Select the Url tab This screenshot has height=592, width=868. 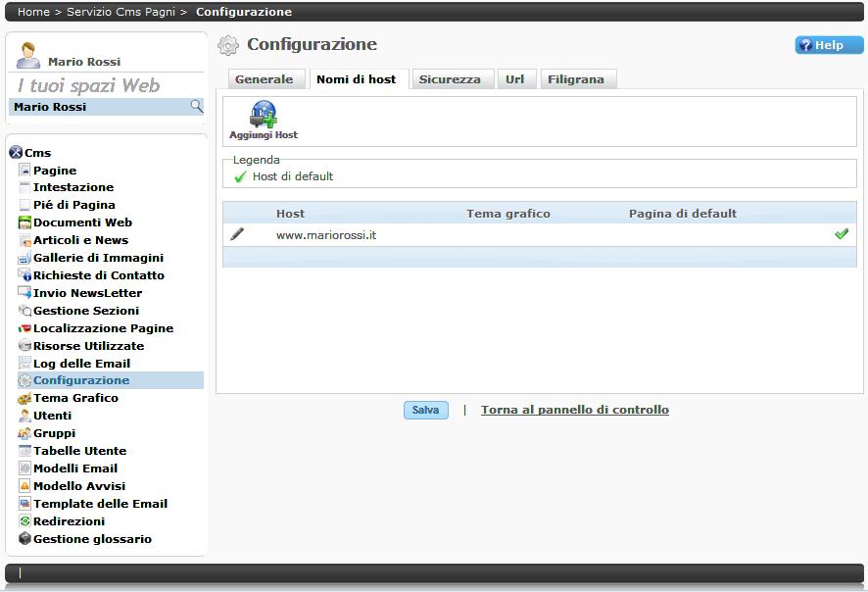tap(514, 79)
